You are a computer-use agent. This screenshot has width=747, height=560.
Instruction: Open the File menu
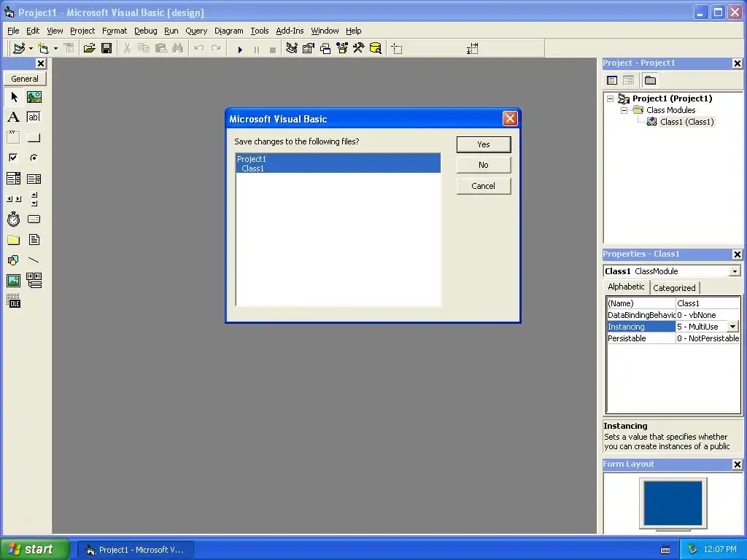[x=13, y=31]
